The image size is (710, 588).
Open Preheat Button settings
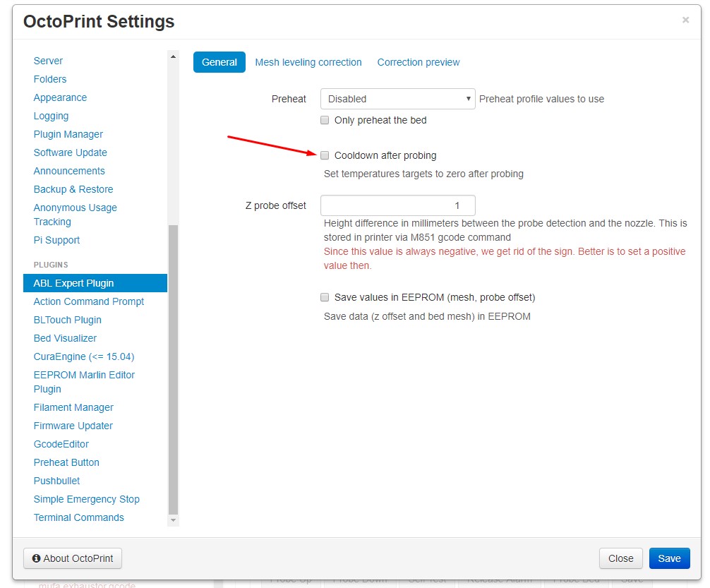tap(66, 462)
